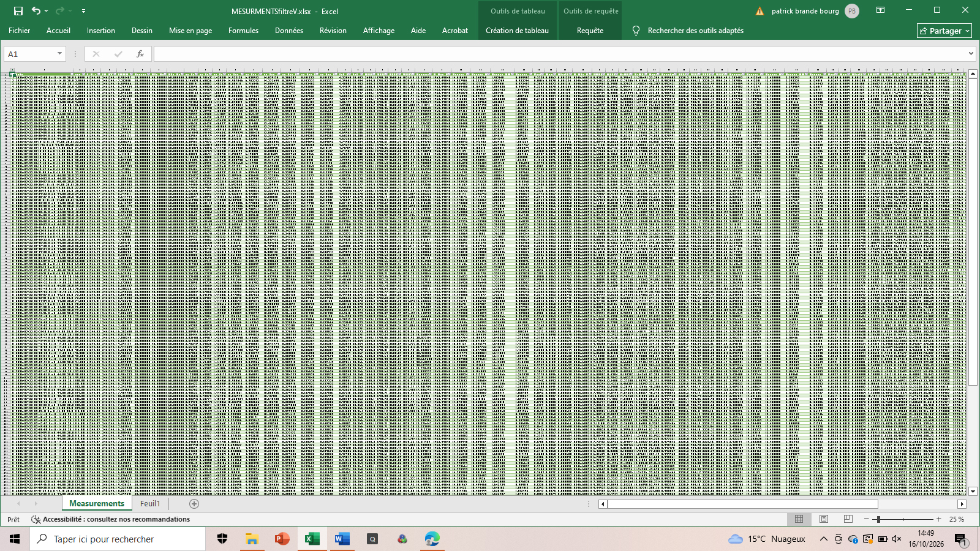Viewport: 980px width, 551px height.
Task: Add a new sheet with the plus icon
Action: click(194, 504)
